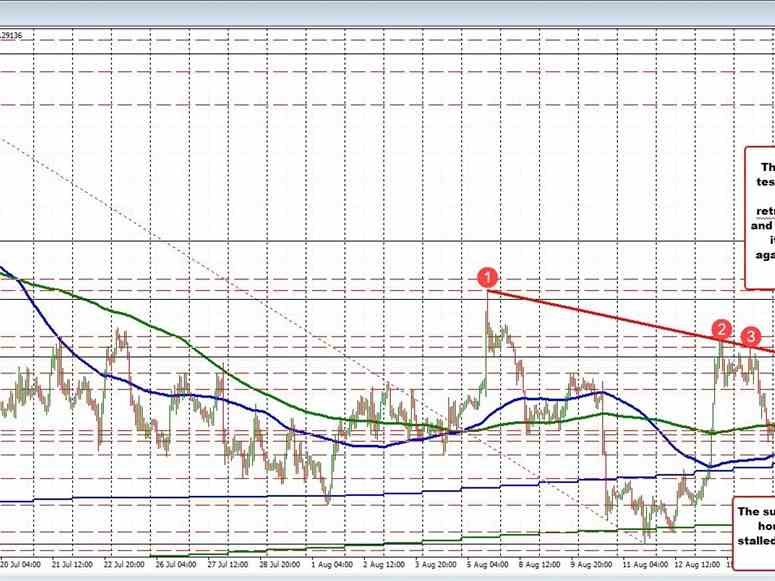This screenshot has width=775, height=581.
Task: Click the '1 Aug 04:00' time axis label
Action: [x=332, y=564]
